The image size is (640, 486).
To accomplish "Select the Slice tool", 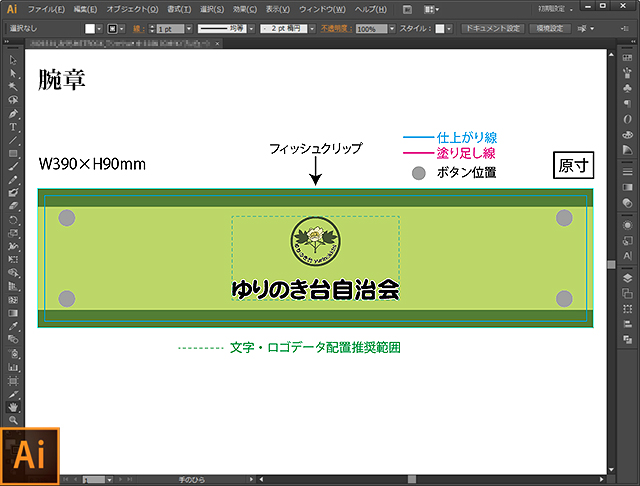I will point(13,395).
